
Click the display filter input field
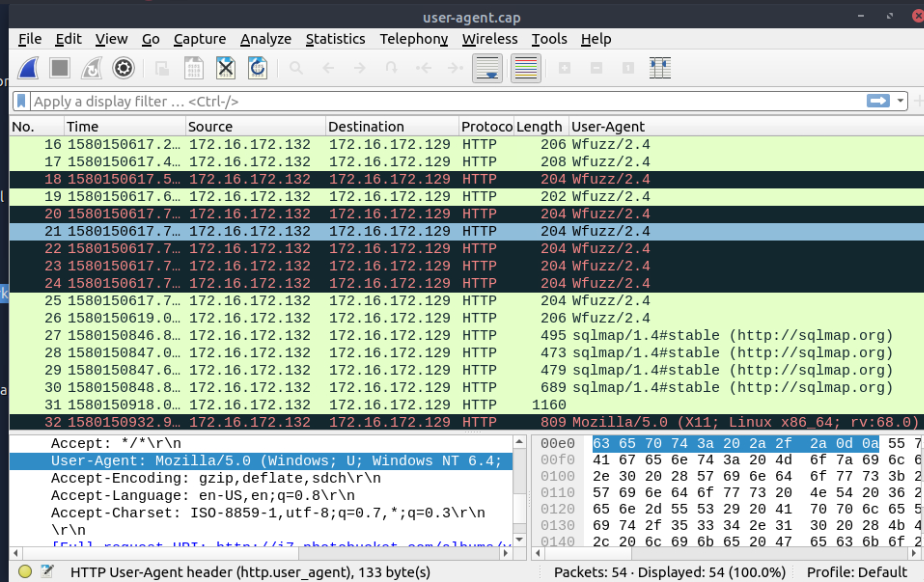point(447,102)
